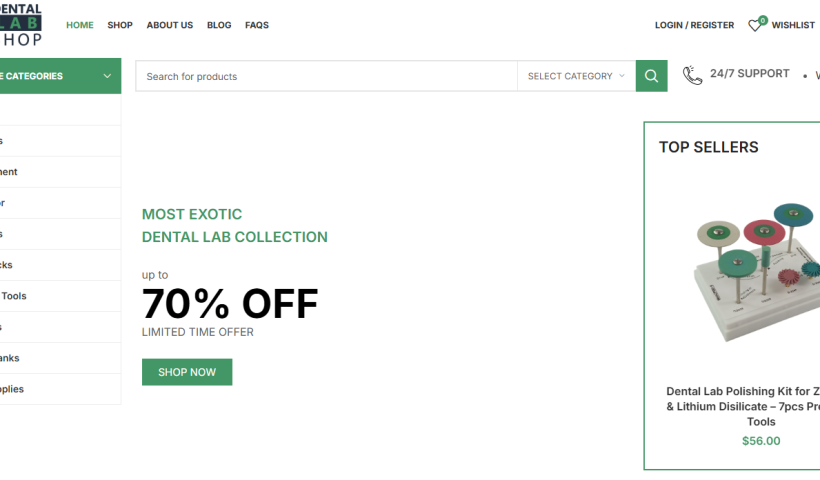
Task: Navigate to About Us page
Action: [169, 25]
